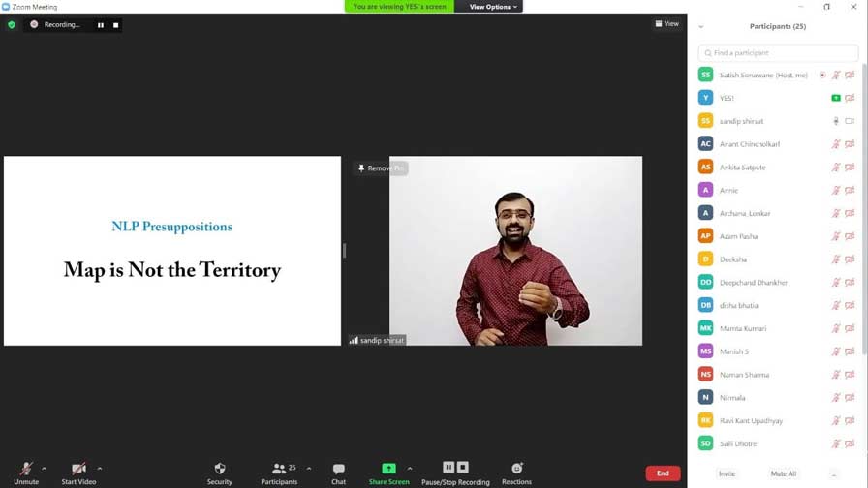Toggle mute for Anant Chincholkar
Image resolution: width=868 pixels, height=488 pixels.
tap(836, 144)
